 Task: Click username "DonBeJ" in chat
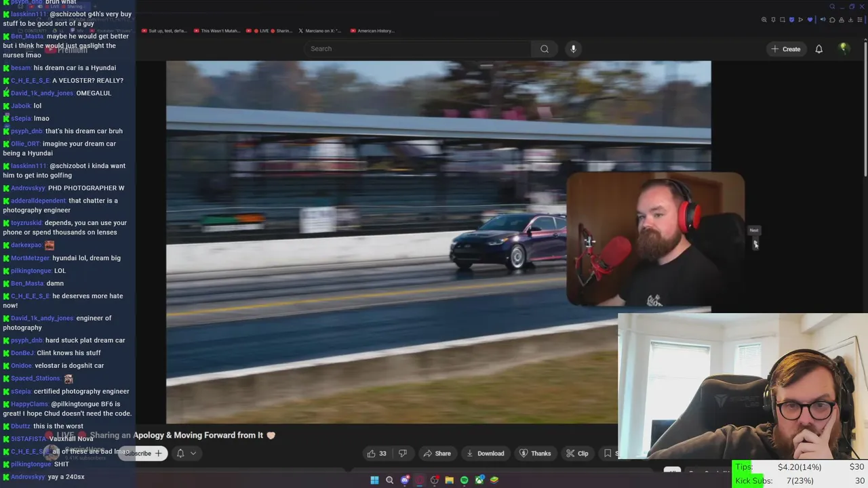click(x=22, y=353)
